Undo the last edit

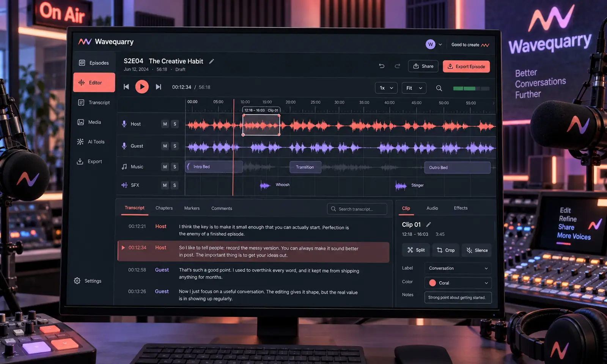(382, 66)
